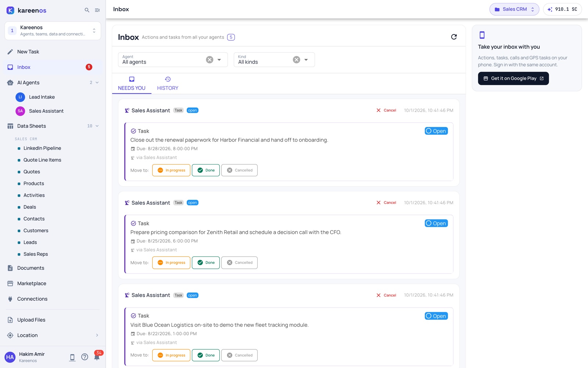The height and width of the screenshot is (368, 588).
Task: Move Harbor Financial task to In progress
Action: 171,170
